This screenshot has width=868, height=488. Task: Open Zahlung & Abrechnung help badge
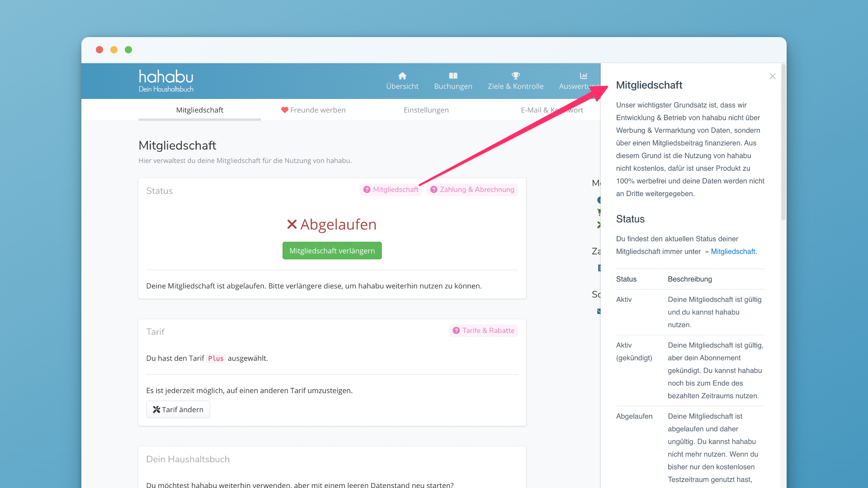click(472, 189)
